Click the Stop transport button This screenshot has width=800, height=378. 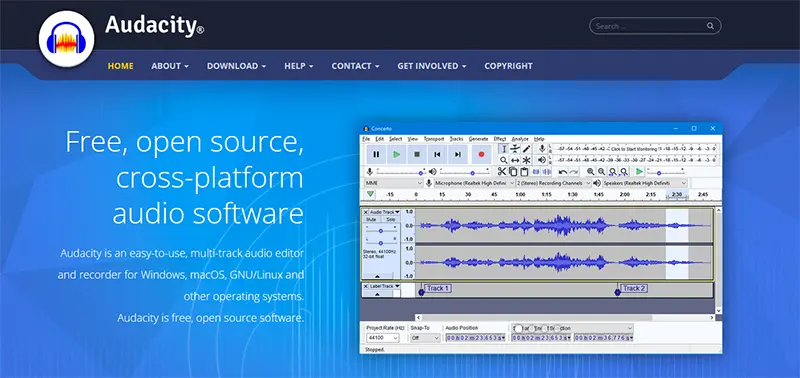(x=417, y=154)
